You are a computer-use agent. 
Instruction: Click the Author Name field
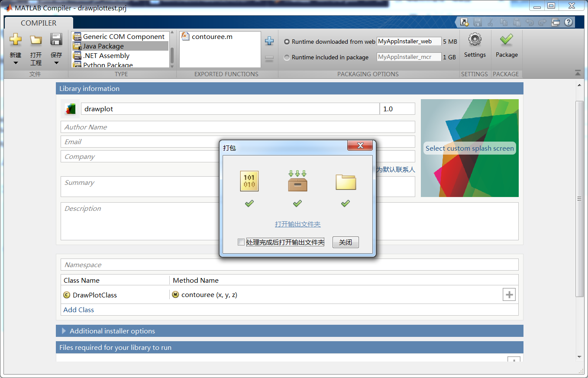[x=238, y=127]
